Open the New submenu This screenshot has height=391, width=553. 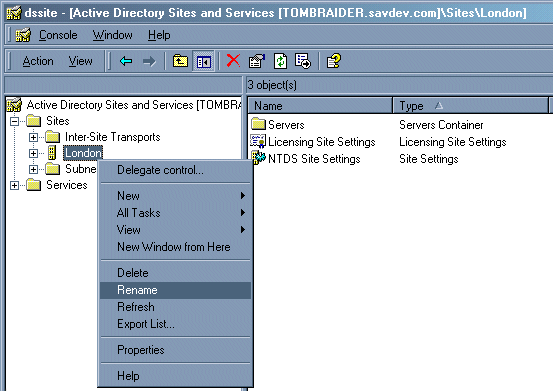coord(175,196)
